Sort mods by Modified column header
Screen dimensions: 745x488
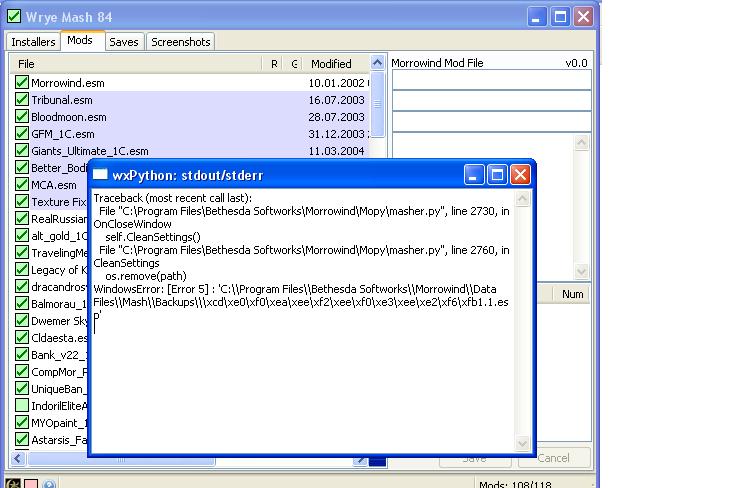coord(330,64)
